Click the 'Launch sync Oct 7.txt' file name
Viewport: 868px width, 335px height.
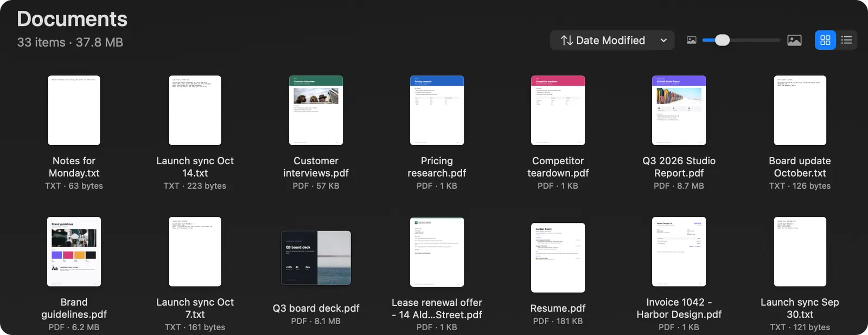pyautogui.click(x=195, y=308)
